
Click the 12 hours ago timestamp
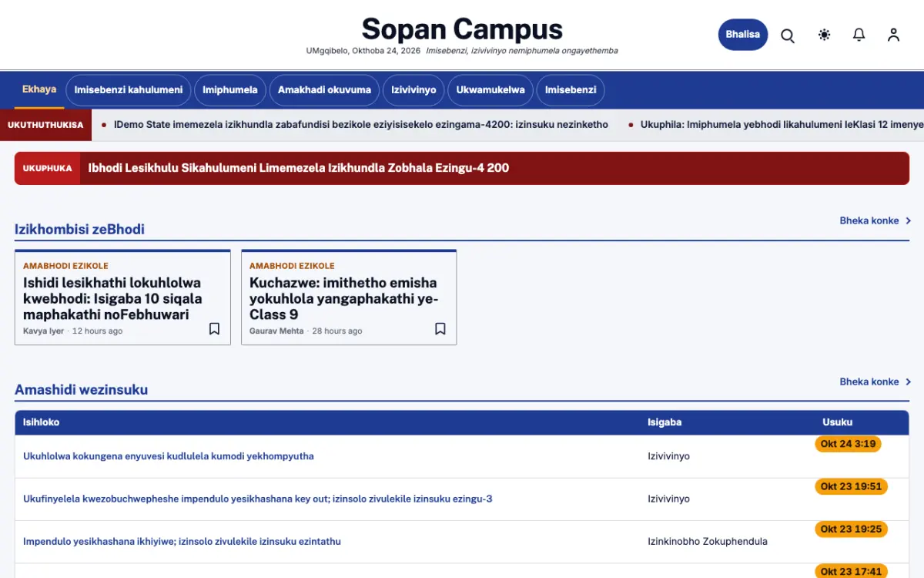(97, 331)
